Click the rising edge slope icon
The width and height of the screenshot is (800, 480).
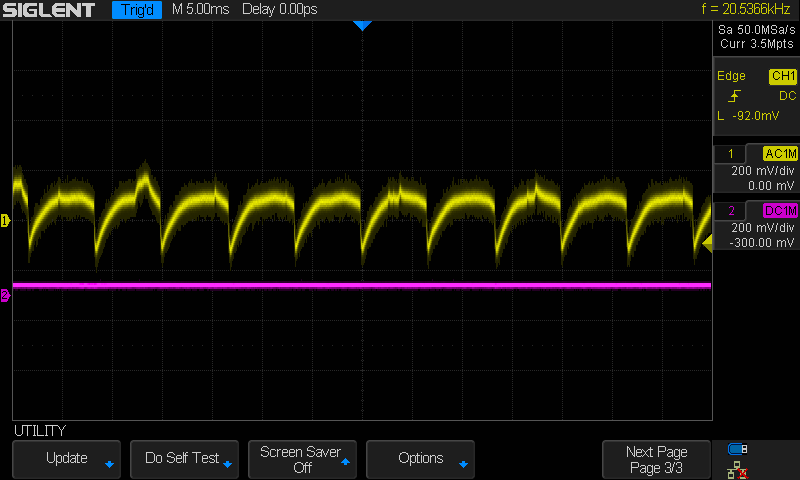735,96
